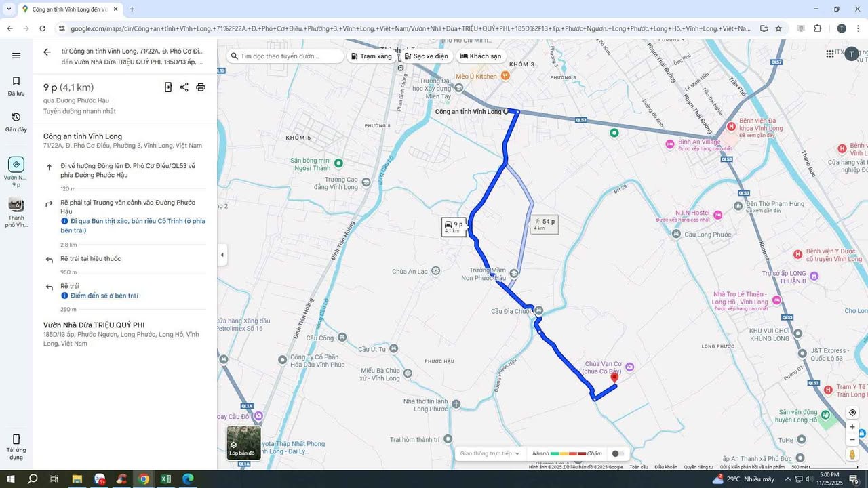Click the Sạc xe điện chip

[x=426, y=56]
